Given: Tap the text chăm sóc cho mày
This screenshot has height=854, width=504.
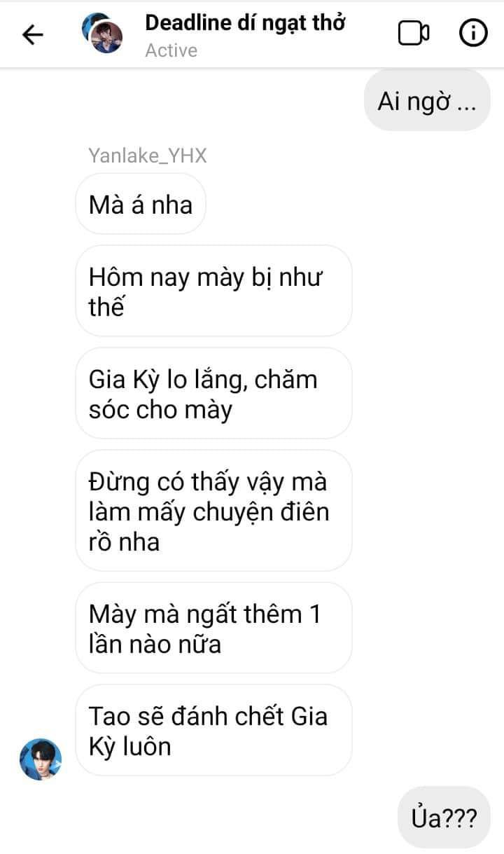Looking at the screenshot, I should pyautogui.click(x=160, y=410).
